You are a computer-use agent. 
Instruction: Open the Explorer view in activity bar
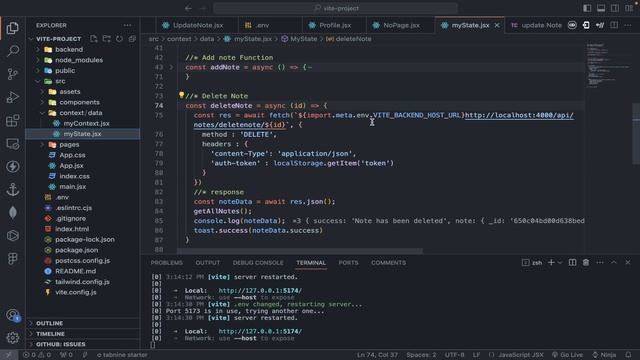point(13,28)
